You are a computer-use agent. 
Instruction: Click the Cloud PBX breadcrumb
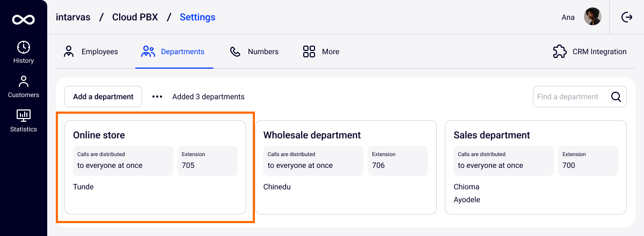click(135, 17)
